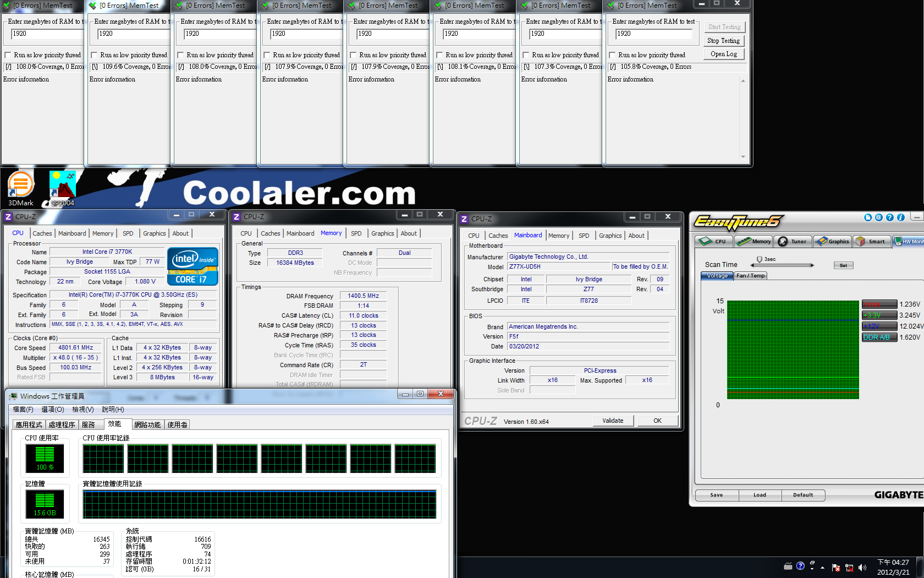The image size is (924, 578).
Task: Switch to 網路功能 tab in Task Manager
Action: (x=147, y=425)
